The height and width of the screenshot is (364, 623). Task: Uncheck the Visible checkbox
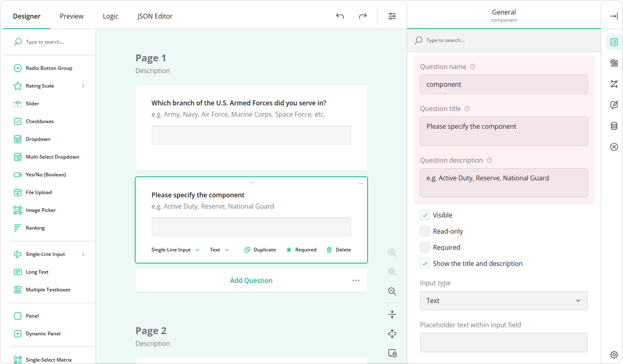pos(424,215)
